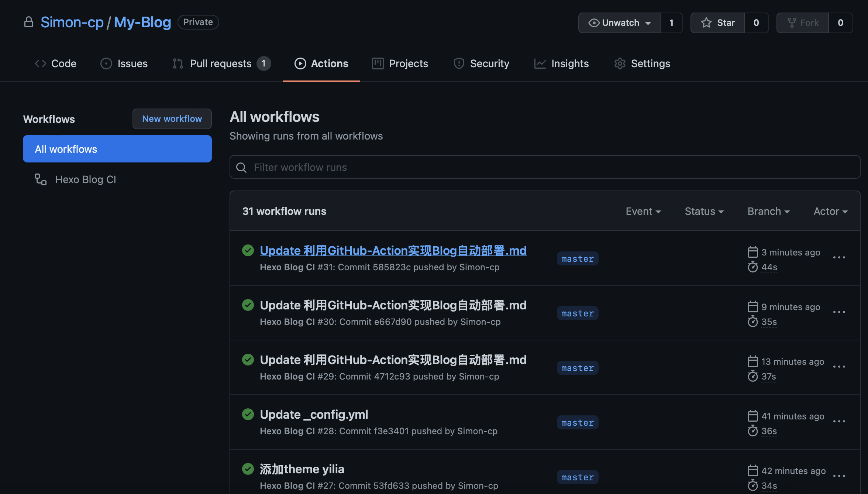Image resolution: width=868 pixels, height=494 pixels.
Task: Open the Update _config.yml run
Action: coord(314,415)
